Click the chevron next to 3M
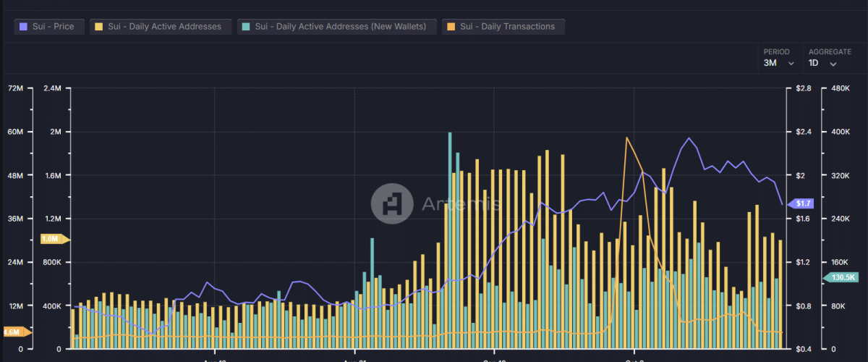 (x=791, y=64)
